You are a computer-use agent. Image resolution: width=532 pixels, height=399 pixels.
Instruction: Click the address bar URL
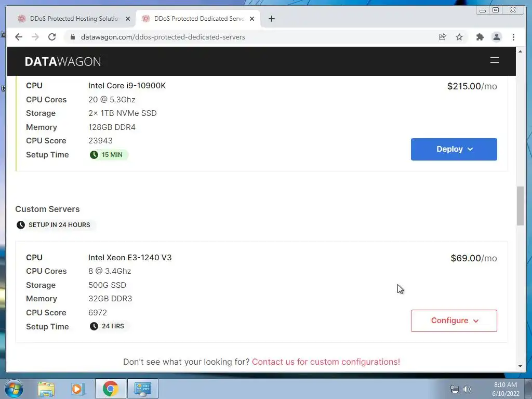click(x=163, y=37)
